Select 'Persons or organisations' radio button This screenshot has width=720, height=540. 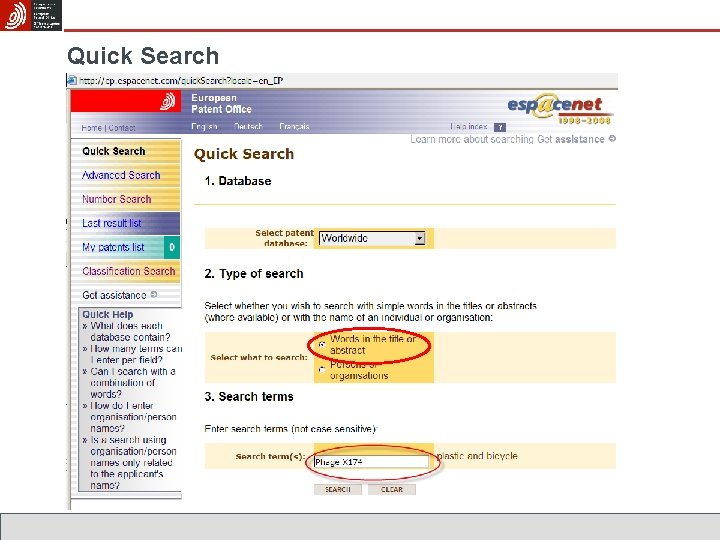pos(322,369)
